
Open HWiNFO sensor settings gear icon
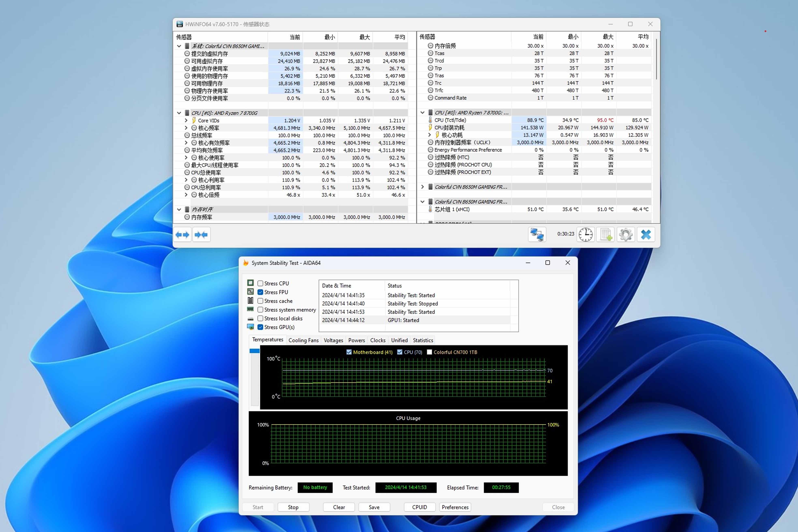(x=626, y=234)
